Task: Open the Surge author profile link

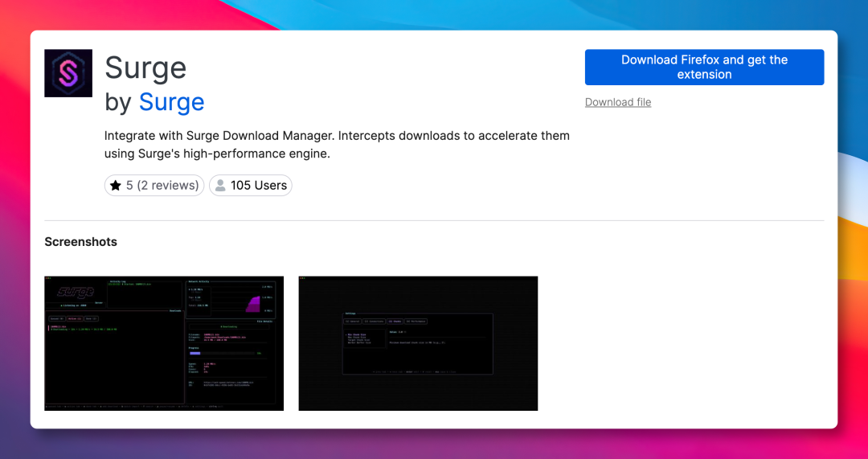Action: pos(171,102)
